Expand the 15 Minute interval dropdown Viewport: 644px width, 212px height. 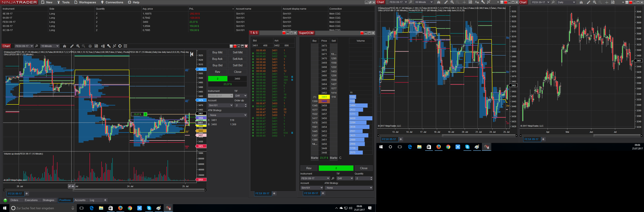50,46
